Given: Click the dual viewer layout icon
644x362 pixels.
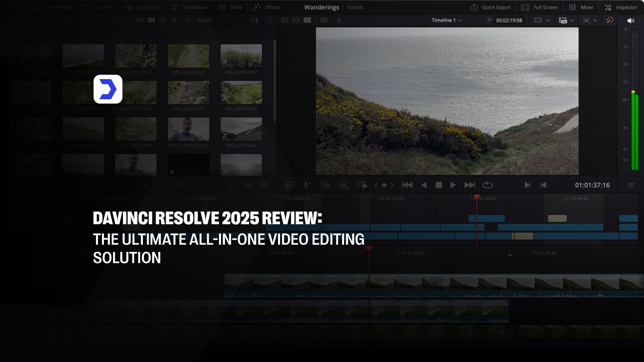Looking at the screenshot, I should (324, 20).
